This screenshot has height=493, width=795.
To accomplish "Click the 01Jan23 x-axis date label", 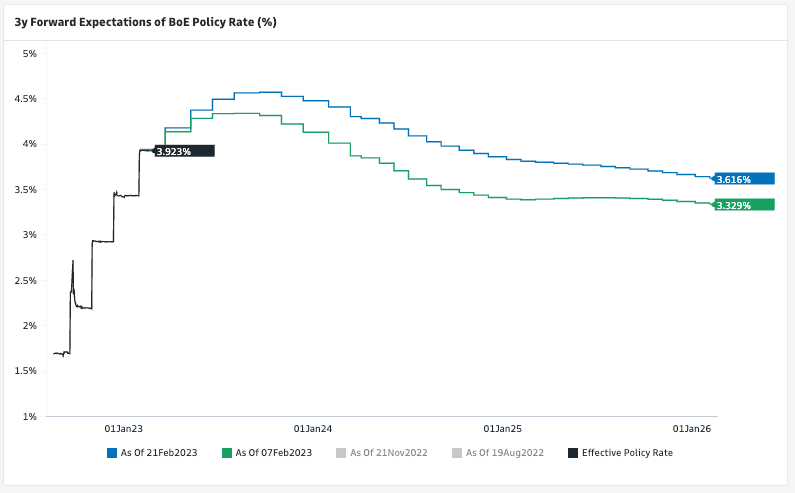I will click(124, 428).
